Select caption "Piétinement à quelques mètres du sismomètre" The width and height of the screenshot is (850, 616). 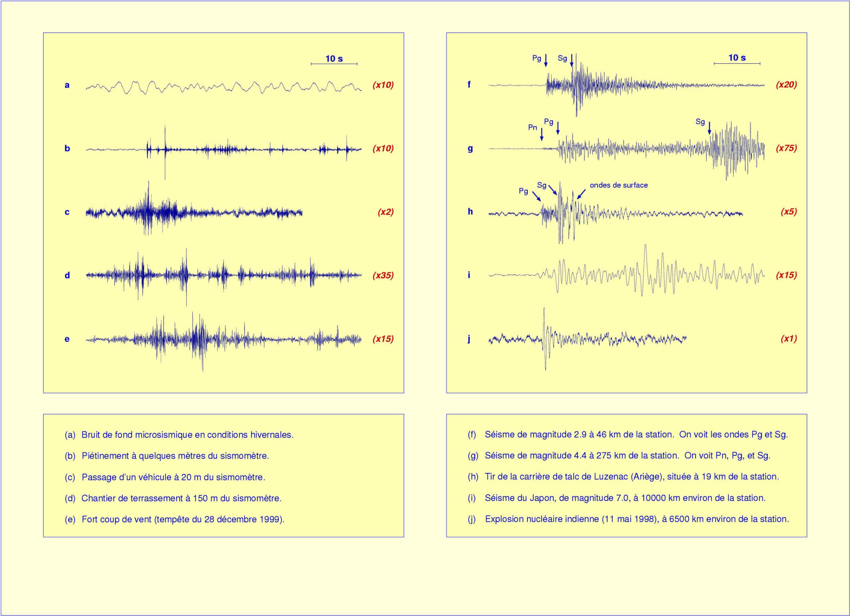pos(175,456)
